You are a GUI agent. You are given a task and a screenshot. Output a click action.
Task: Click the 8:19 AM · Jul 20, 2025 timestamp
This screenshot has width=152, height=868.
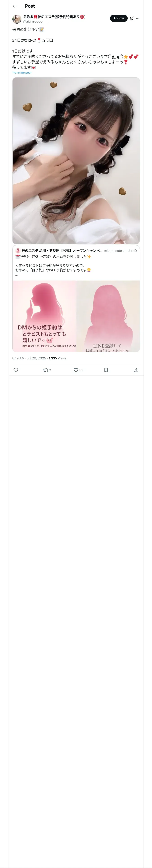[x=29, y=358]
